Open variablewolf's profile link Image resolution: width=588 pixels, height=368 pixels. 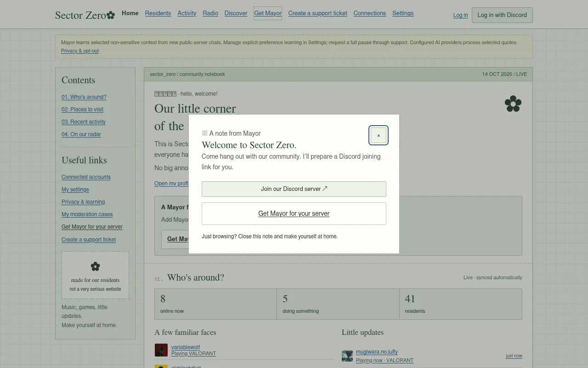[186, 347]
